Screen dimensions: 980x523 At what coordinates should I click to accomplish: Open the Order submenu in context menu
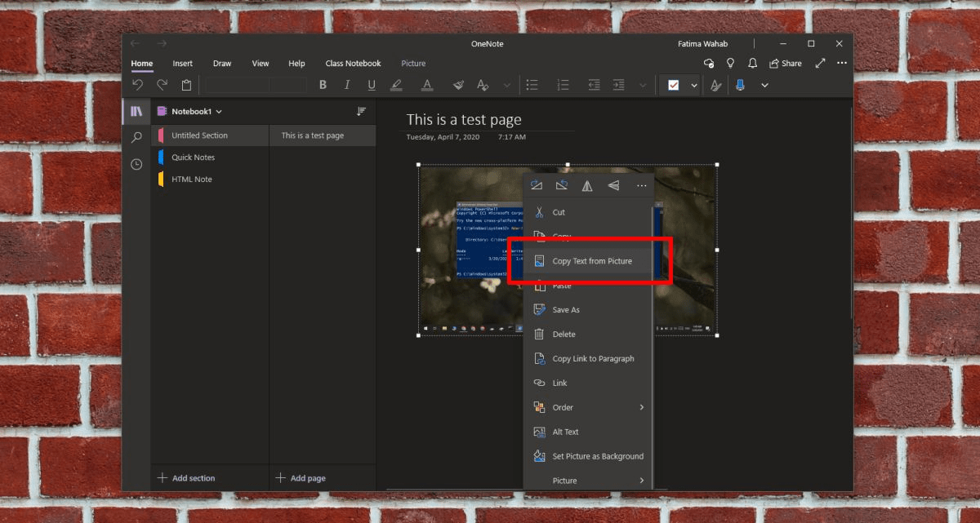pyautogui.click(x=563, y=407)
